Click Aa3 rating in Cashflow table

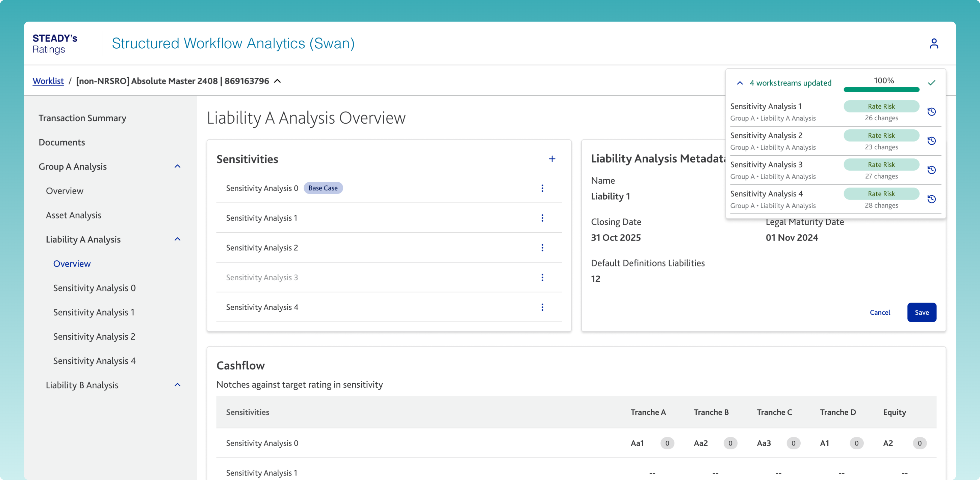pyautogui.click(x=764, y=443)
